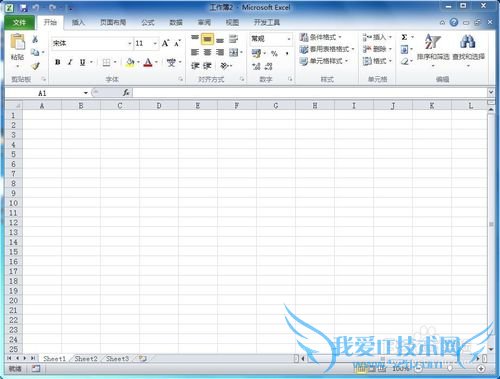Click the Fill down icon in editing group
Viewport: 500px width, 379px height.
click(x=404, y=49)
